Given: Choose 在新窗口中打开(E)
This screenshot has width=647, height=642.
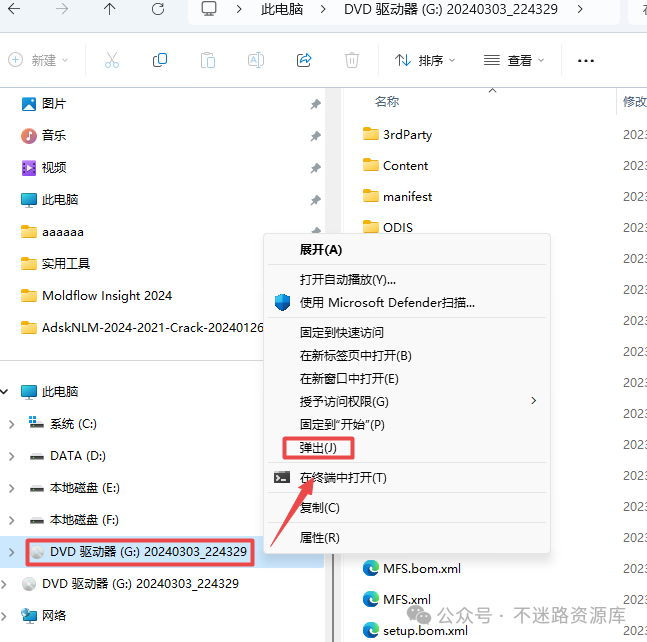Looking at the screenshot, I should (x=349, y=379).
